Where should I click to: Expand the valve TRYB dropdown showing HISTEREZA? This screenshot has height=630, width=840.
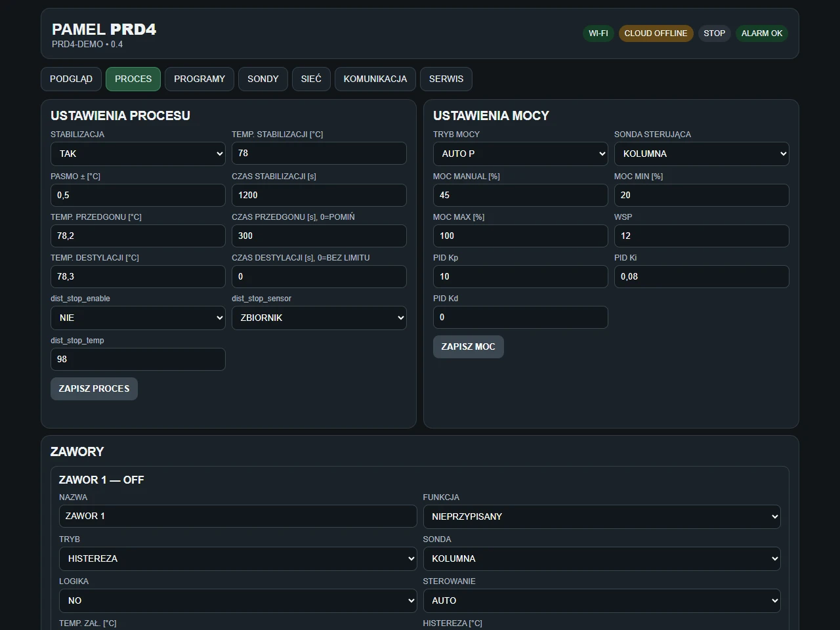coord(238,558)
